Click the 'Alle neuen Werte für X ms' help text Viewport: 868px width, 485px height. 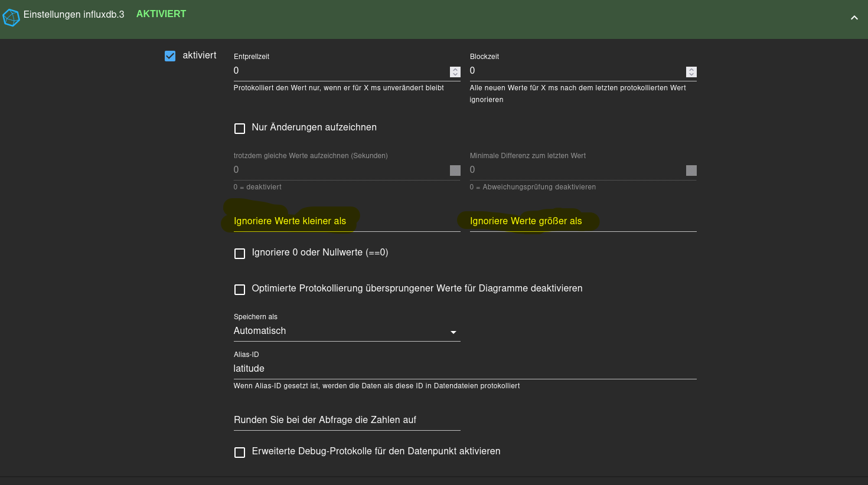tap(578, 94)
